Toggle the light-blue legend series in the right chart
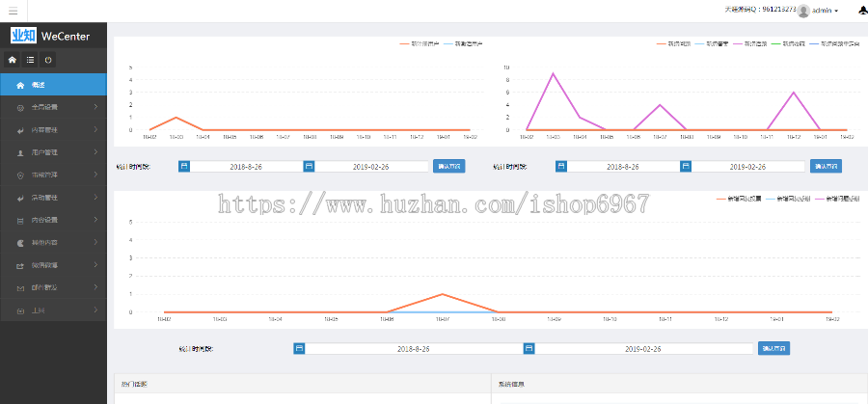The image size is (868, 404). (x=711, y=43)
